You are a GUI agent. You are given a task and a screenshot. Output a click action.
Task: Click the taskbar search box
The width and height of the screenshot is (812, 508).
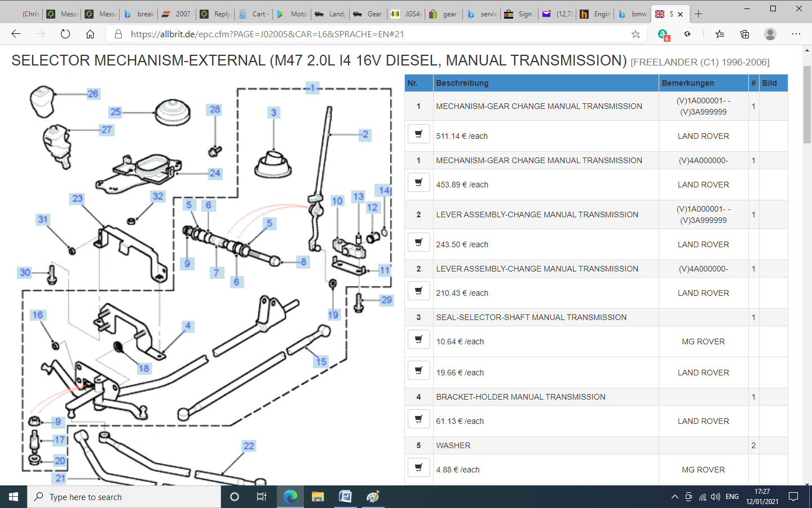click(x=124, y=497)
